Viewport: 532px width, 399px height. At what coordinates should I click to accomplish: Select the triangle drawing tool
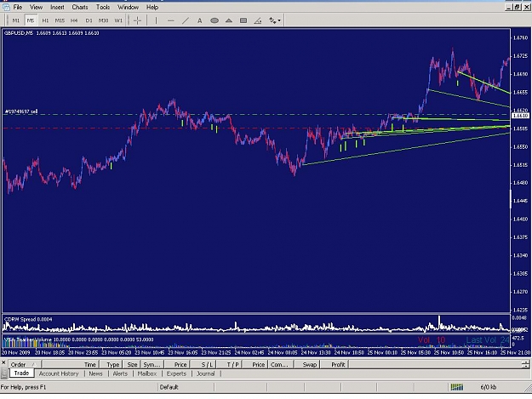tap(229, 20)
